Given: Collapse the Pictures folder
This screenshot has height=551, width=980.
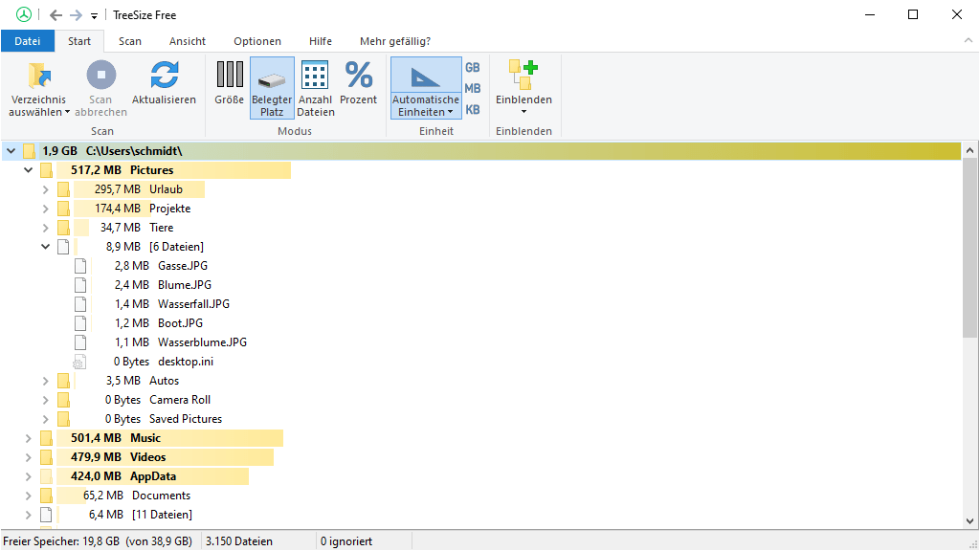Looking at the screenshot, I should (29, 170).
